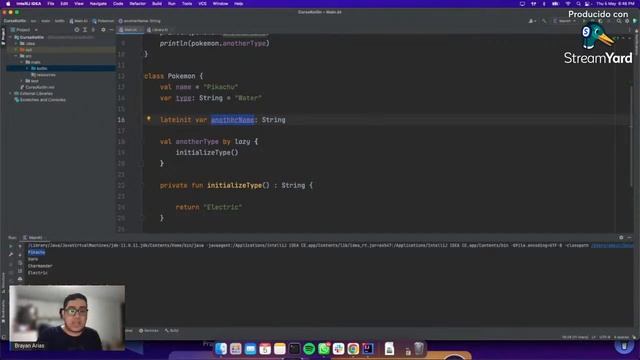Collapse the src folder arrow
The width and height of the screenshot is (640, 360).
click(x=16, y=56)
